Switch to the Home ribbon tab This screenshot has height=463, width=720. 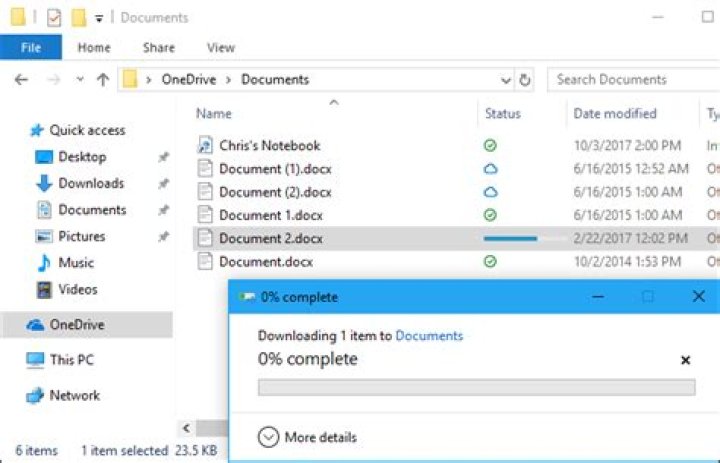tap(94, 47)
